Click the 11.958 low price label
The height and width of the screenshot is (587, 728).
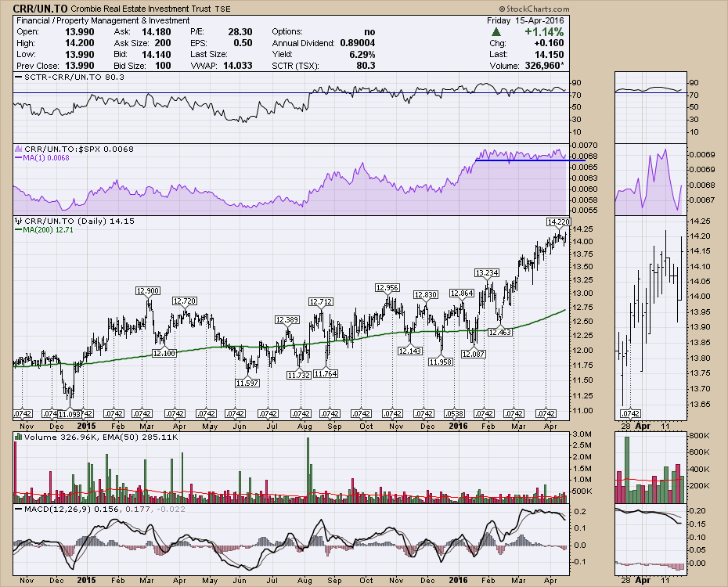pyautogui.click(x=441, y=362)
